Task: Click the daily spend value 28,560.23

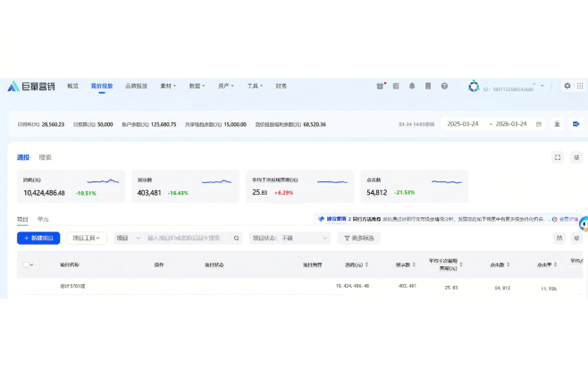Action: click(53, 124)
